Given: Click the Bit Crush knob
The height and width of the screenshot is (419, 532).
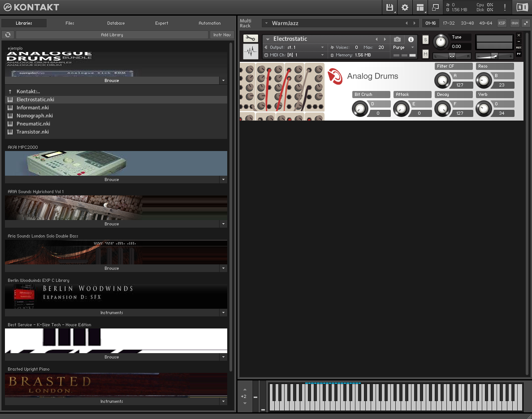Looking at the screenshot, I should point(359,108).
